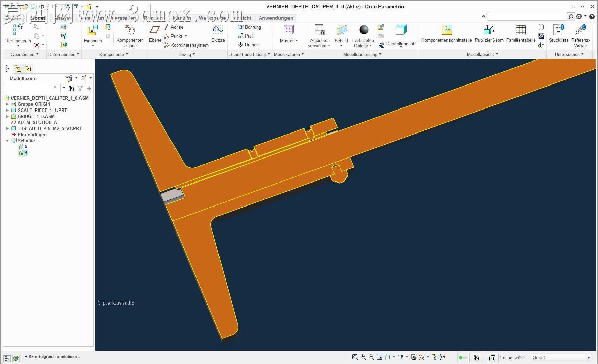Click the Darstellungsstil cube icon
598x364 pixels.
pos(401,30)
